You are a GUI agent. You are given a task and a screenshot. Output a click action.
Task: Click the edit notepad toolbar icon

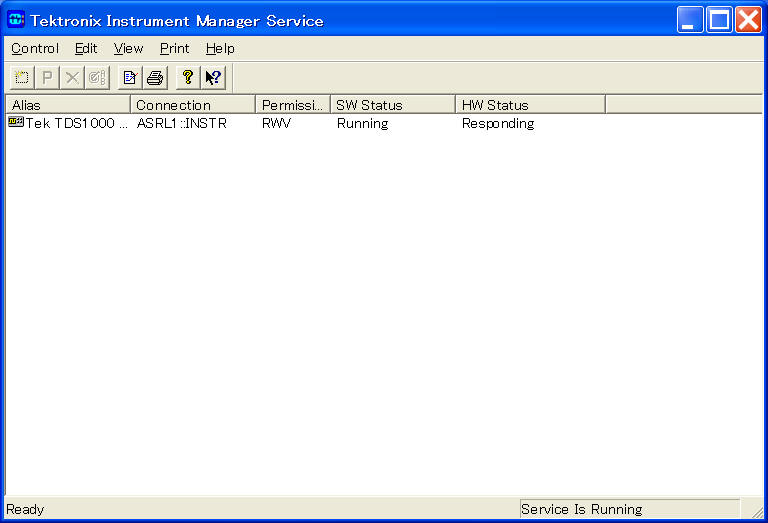(x=130, y=77)
